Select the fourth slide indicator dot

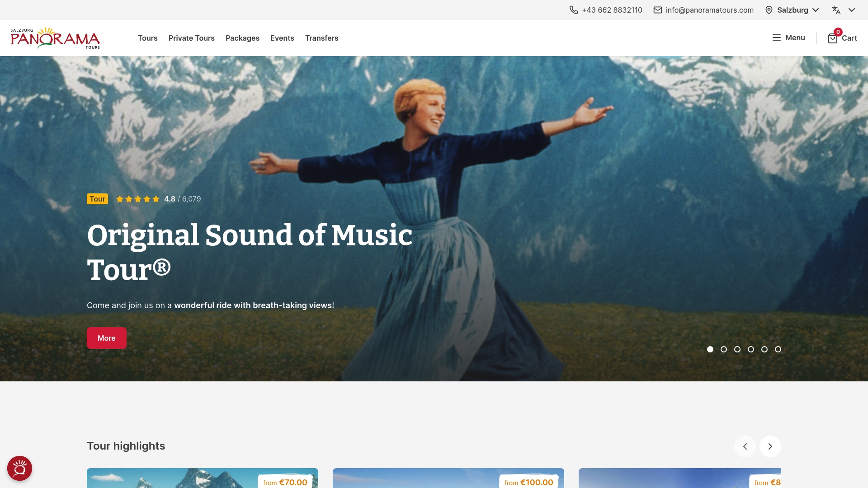[751, 349]
